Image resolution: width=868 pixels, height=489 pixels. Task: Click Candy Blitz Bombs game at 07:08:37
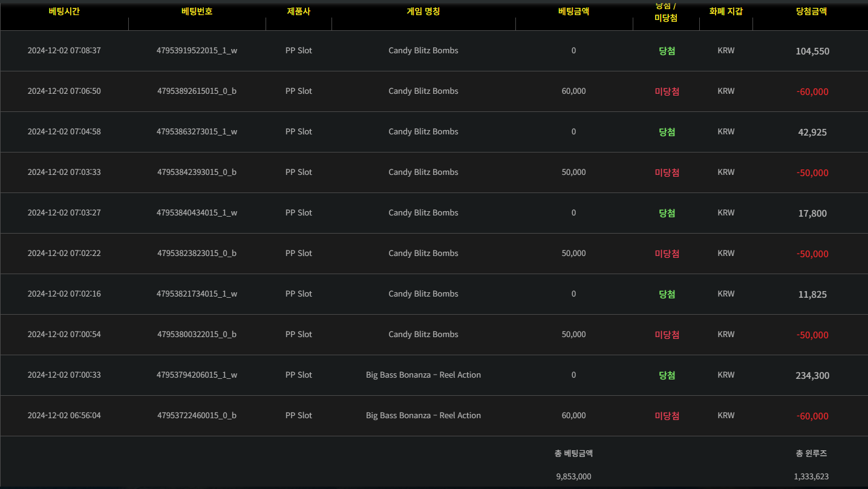pos(423,51)
